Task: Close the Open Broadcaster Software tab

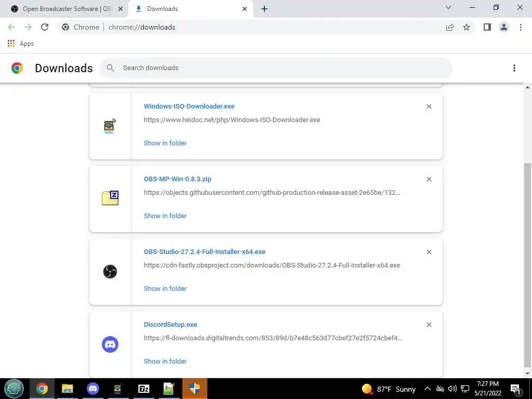Action: [x=121, y=9]
